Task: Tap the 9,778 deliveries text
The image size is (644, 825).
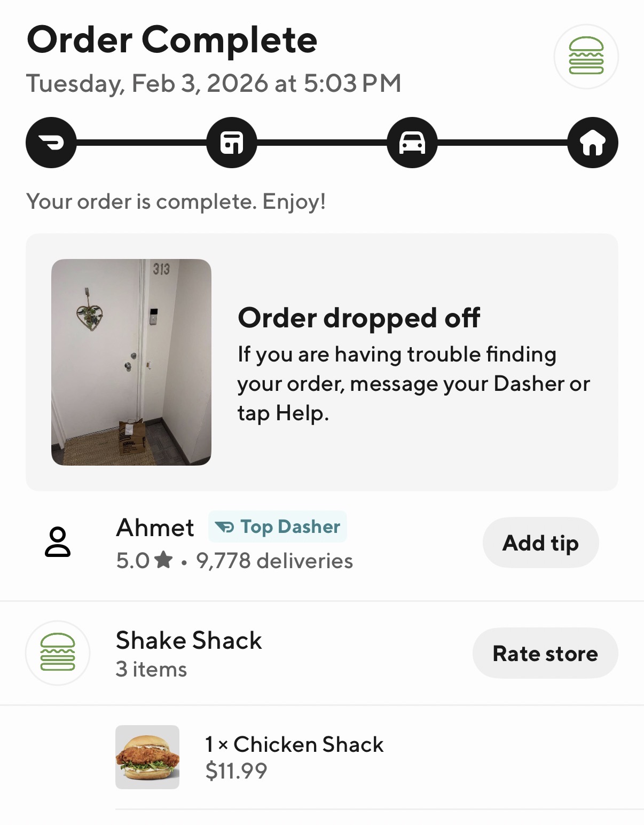Action: [274, 561]
